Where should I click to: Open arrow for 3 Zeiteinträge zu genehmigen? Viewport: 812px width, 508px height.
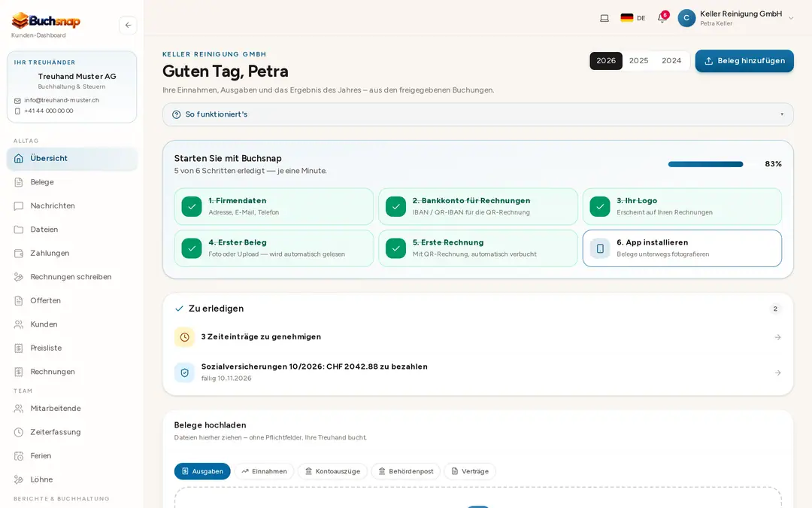coord(777,337)
